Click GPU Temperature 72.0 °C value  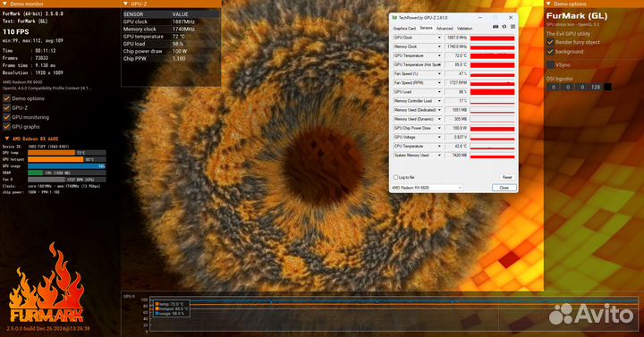[x=456, y=55]
